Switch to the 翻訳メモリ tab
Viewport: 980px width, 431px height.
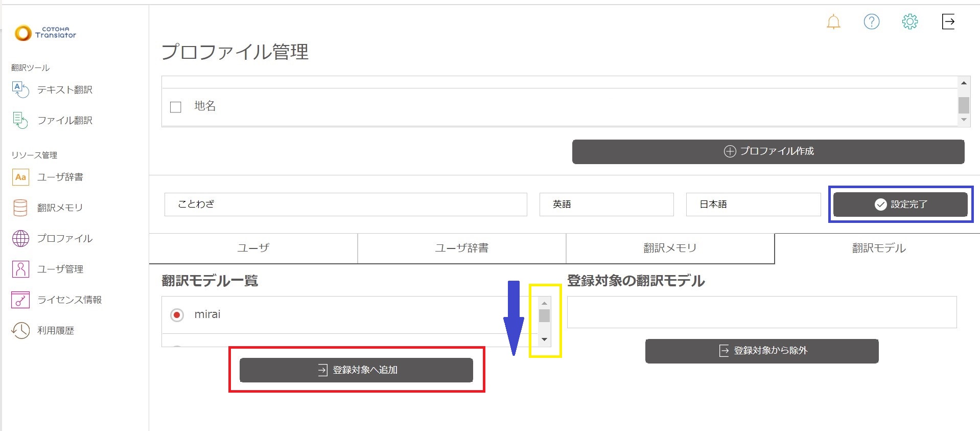click(670, 248)
